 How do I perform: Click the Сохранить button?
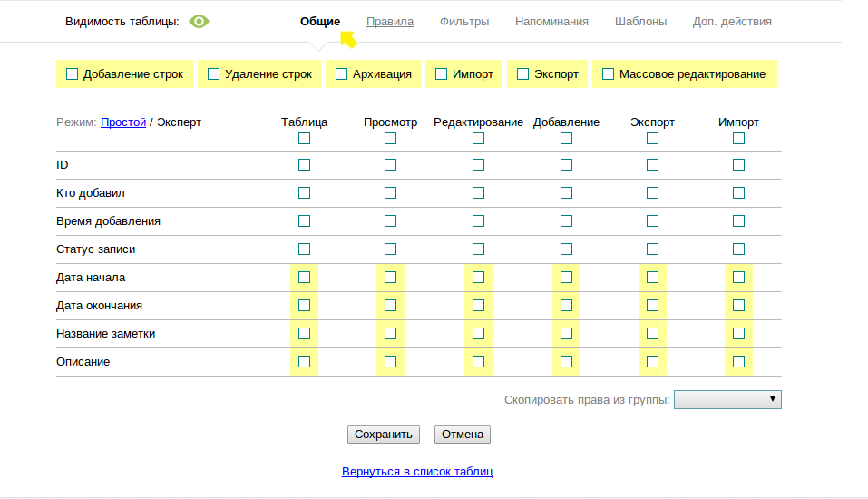point(384,435)
